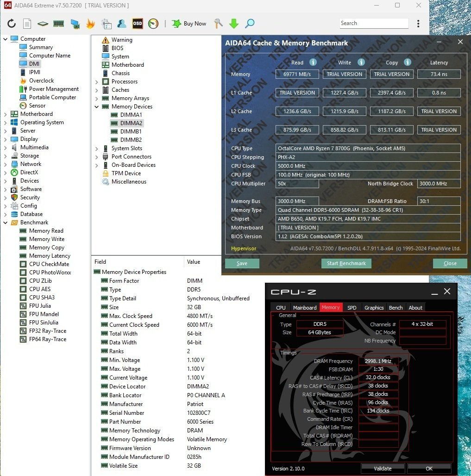This screenshot has height=476, width=471.
Task: Open the OSD panel icon
Action: [x=138, y=23]
